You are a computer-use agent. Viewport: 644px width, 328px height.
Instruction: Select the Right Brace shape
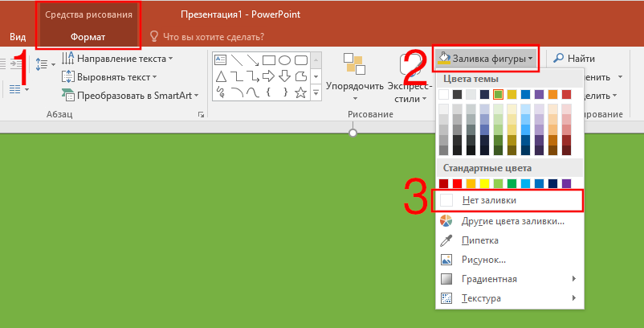(284, 92)
